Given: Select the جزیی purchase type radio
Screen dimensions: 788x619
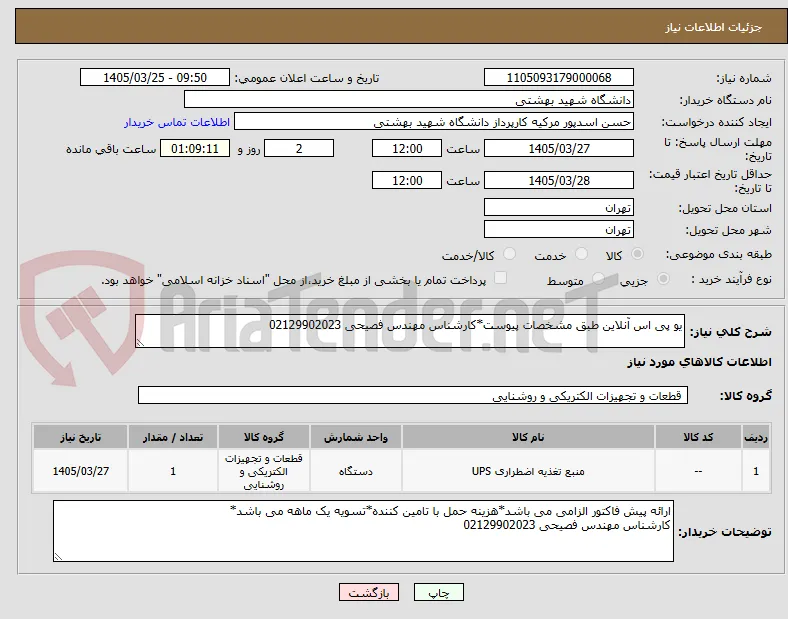Looking at the screenshot, I should (x=663, y=279).
